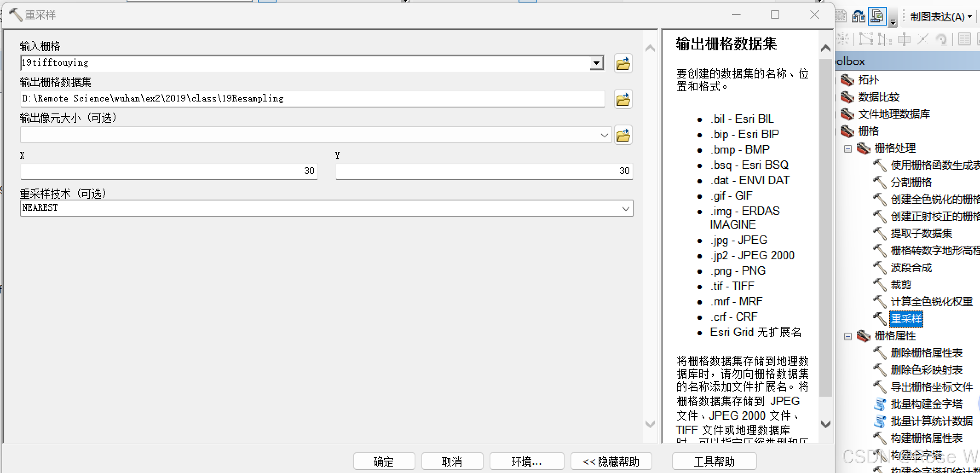Browse for the output raster dataset location
Image resolution: width=980 pixels, height=473 pixels.
point(623,99)
